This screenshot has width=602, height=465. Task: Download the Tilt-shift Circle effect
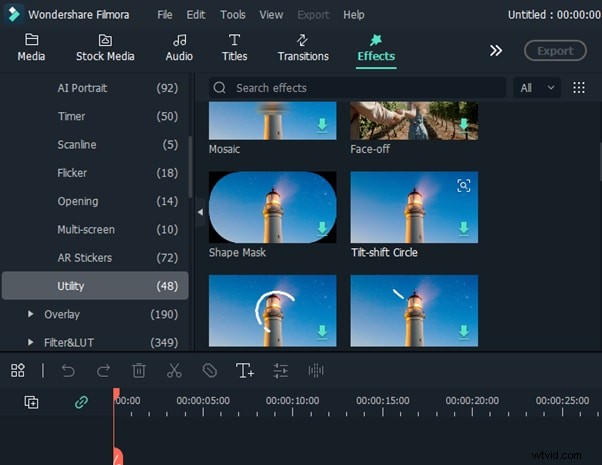pyautogui.click(x=464, y=228)
